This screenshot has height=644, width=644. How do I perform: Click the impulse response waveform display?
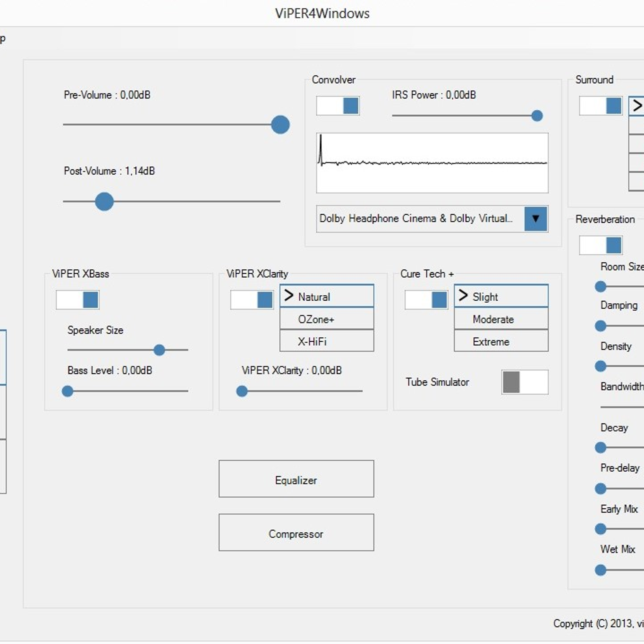pyautogui.click(x=432, y=163)
